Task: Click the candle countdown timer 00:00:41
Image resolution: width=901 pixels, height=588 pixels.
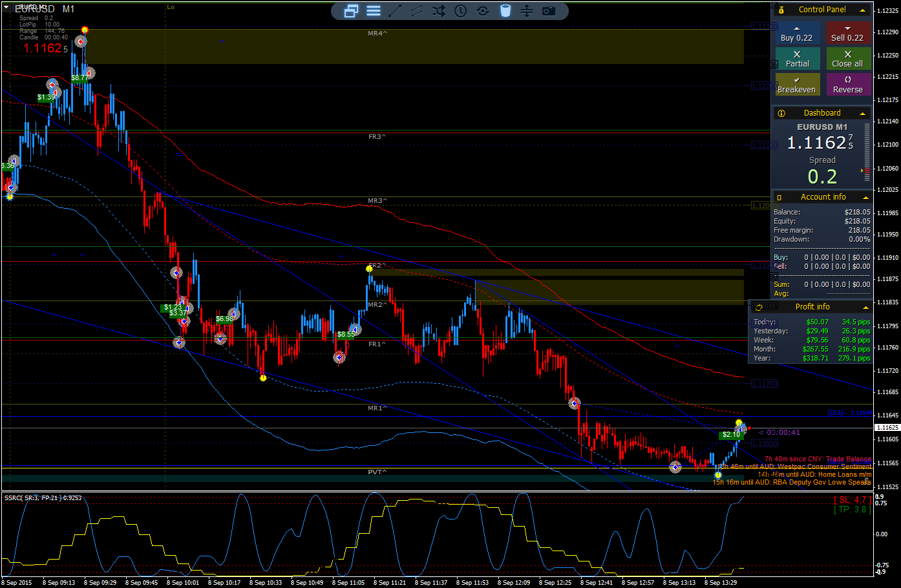Action: click(x=783, y=432)
